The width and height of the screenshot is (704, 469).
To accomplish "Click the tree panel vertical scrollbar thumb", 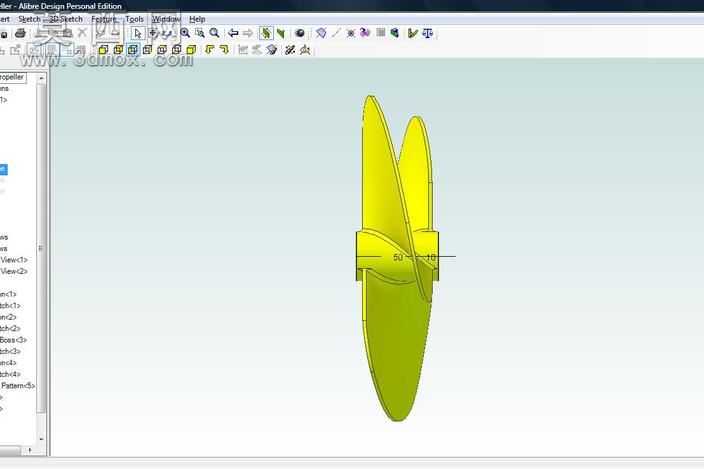I will (x=41, y=249).
